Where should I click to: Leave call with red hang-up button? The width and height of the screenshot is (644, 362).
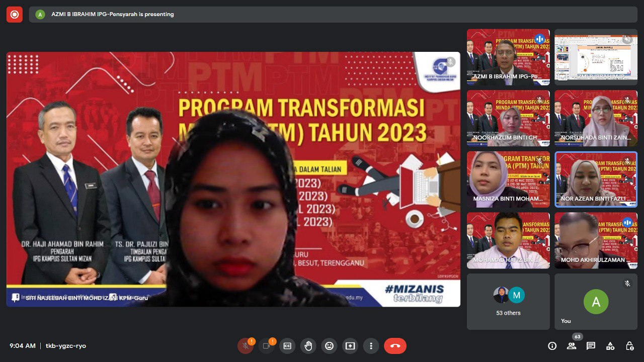click(x=395, y=346)
